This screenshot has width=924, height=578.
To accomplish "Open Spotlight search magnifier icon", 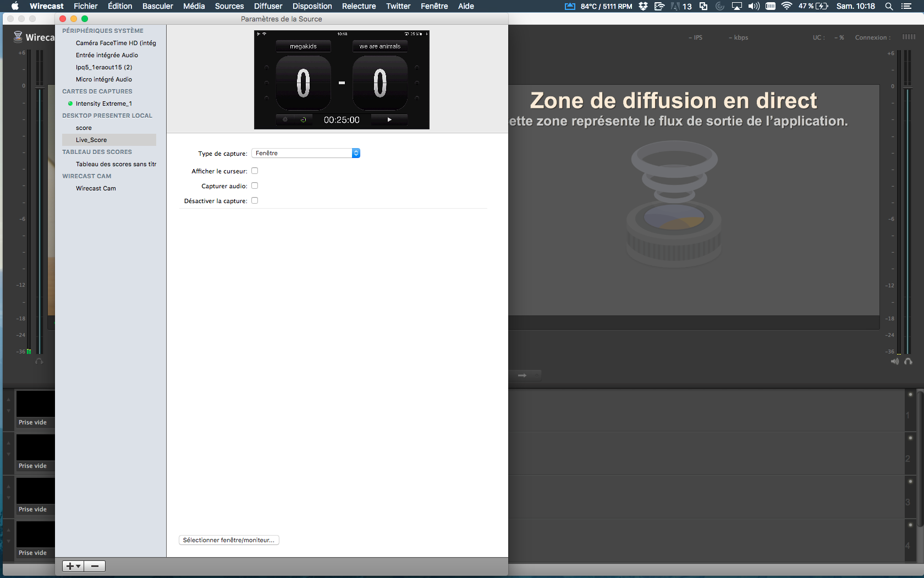I will (x=889, y=6).
